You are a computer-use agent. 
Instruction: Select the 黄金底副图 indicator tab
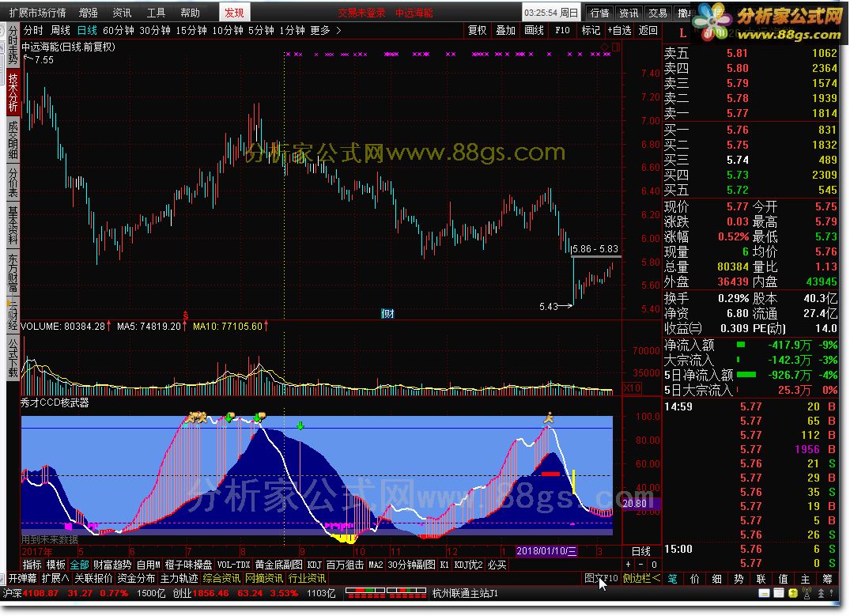pyautogui.click(x=278, y=565)
